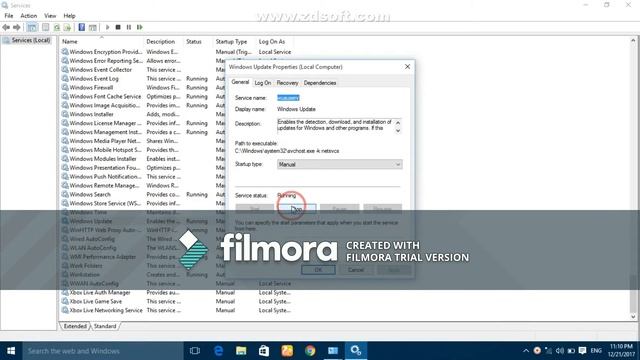Click OK in the properties dialog
640x360 pixels.
[318, 270]
